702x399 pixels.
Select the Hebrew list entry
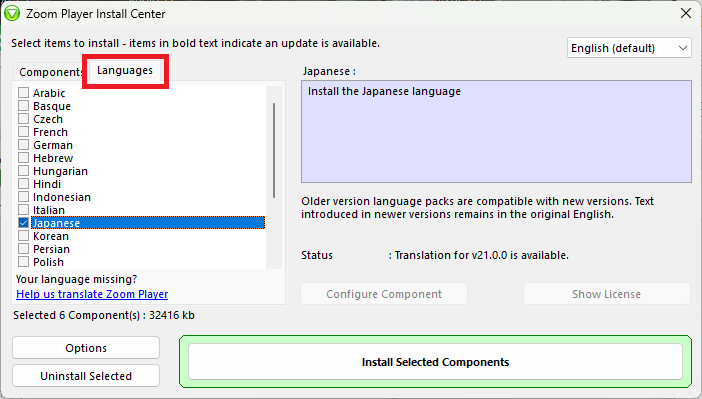click(52, 158)
